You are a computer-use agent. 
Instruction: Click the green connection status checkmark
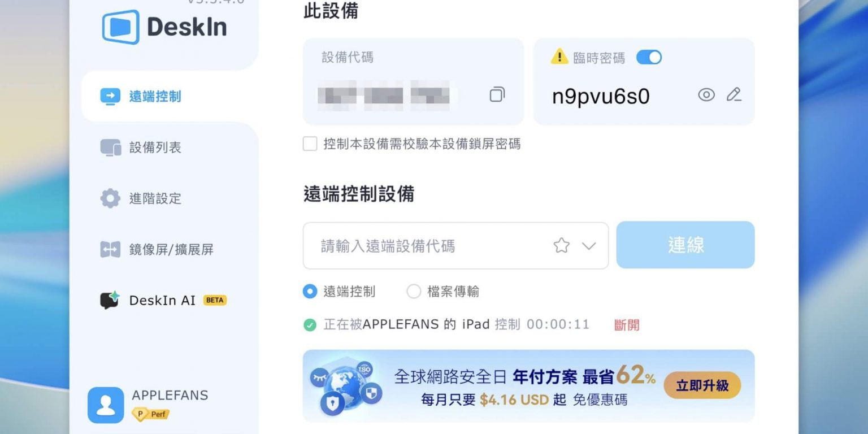click(310, 325)
